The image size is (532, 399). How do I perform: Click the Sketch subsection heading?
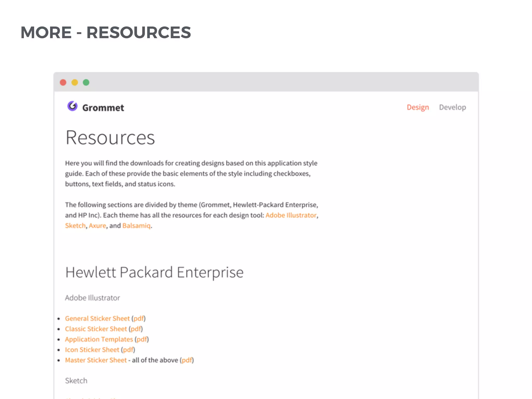76,381
